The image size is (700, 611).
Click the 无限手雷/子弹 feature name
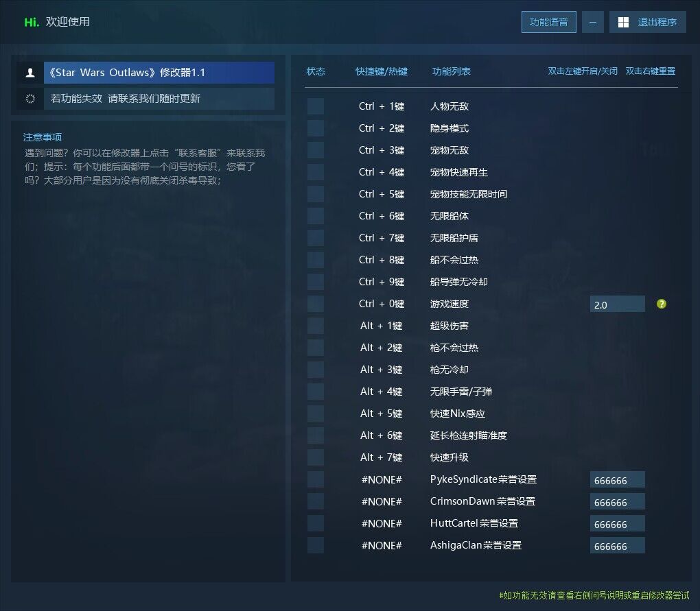click(460, 392)
